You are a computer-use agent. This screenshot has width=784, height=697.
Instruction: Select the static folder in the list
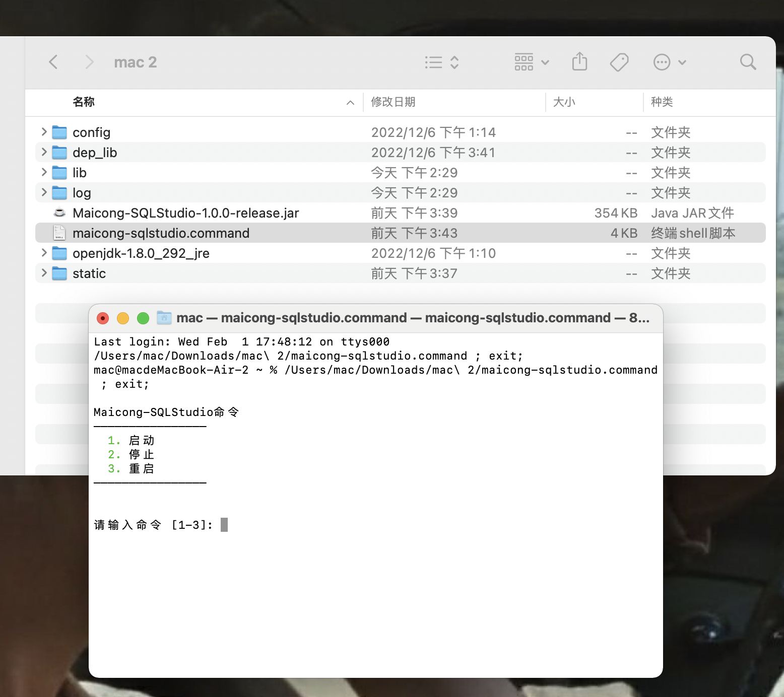(89, 273)
